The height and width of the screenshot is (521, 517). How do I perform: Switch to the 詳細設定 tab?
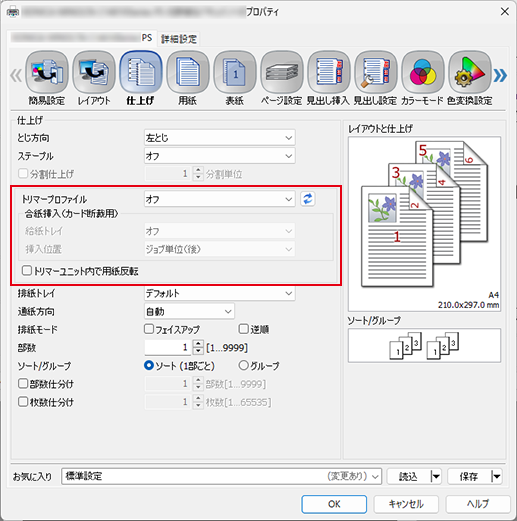(179, 39)
